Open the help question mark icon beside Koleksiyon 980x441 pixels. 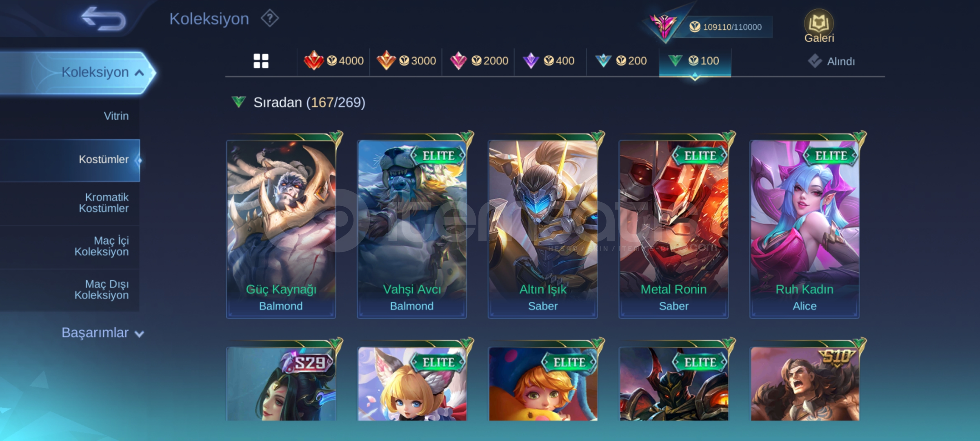(269, 18)
